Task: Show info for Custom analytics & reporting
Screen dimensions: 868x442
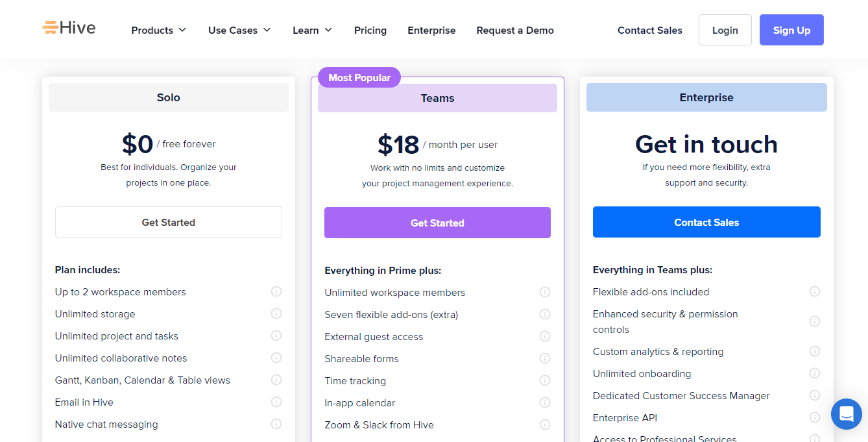Action: click(x=815, y=352)
